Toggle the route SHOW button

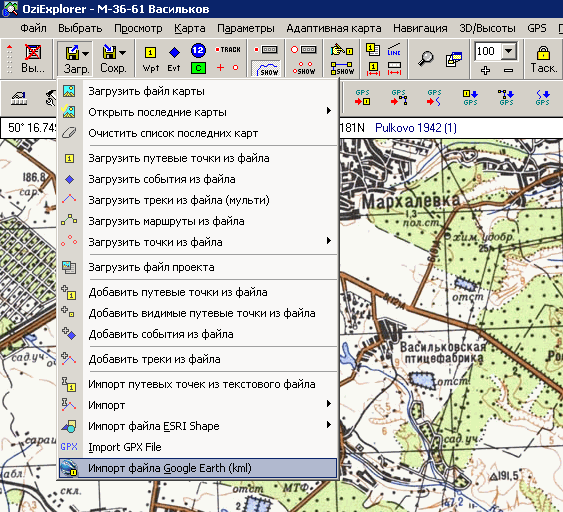coord(342,68)
